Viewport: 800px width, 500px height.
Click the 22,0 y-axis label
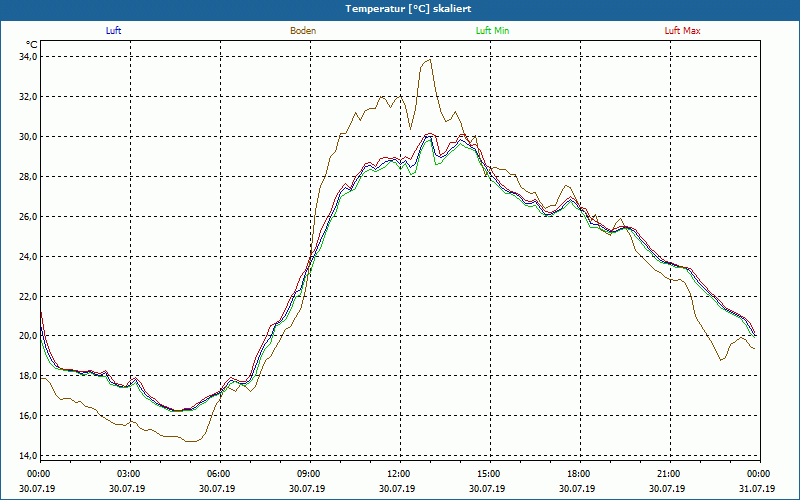click(x=26, y=296)
